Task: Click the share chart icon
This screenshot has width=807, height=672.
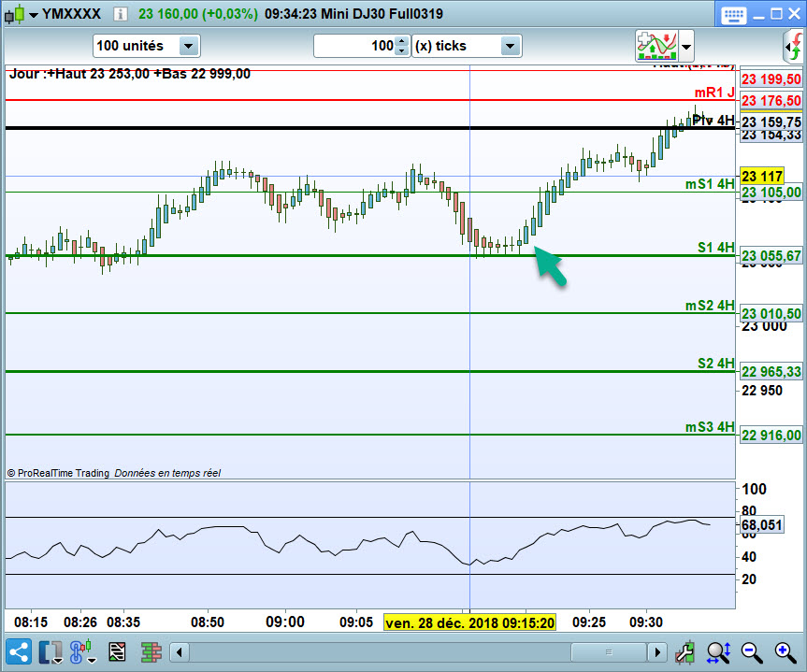Action: (18, 652)
